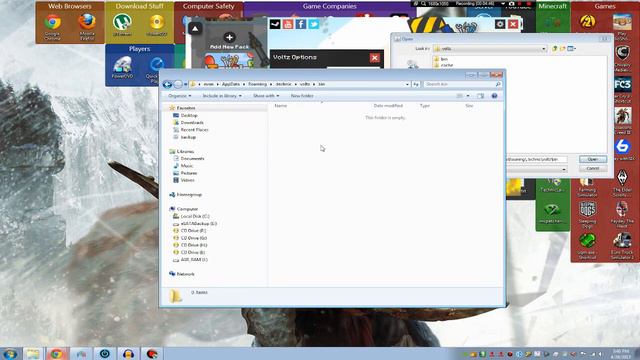Open launcher Facebook link icon

[x=301, y=24]
